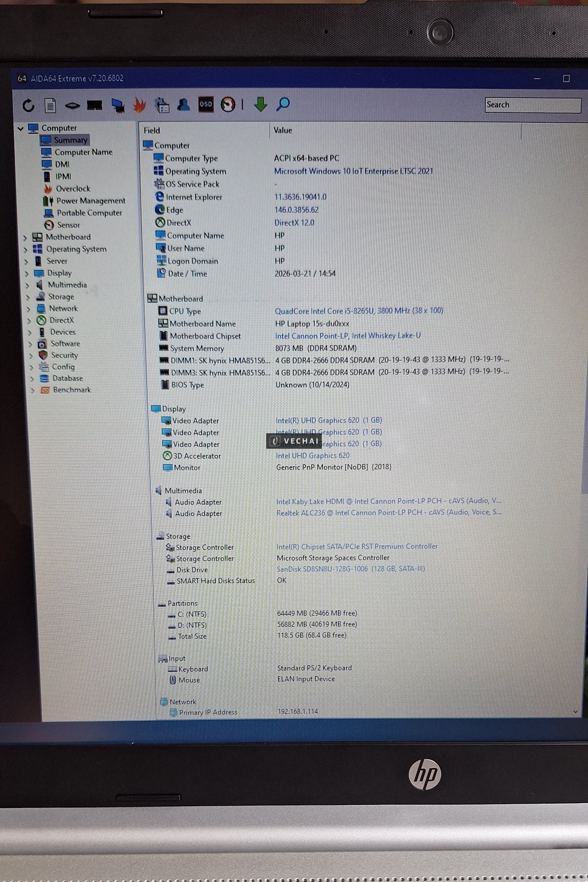Click the Refresh toolbar icon

28,105
